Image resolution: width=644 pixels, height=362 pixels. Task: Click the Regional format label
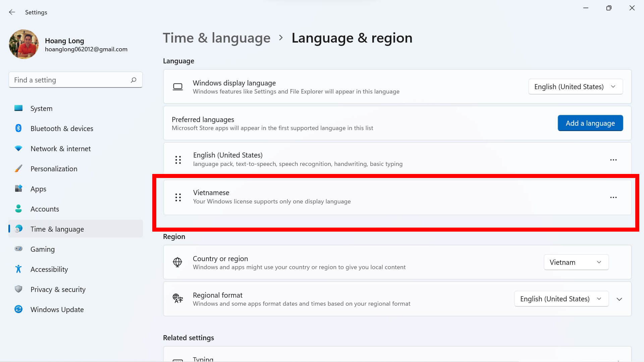click(x=217, y=295)
